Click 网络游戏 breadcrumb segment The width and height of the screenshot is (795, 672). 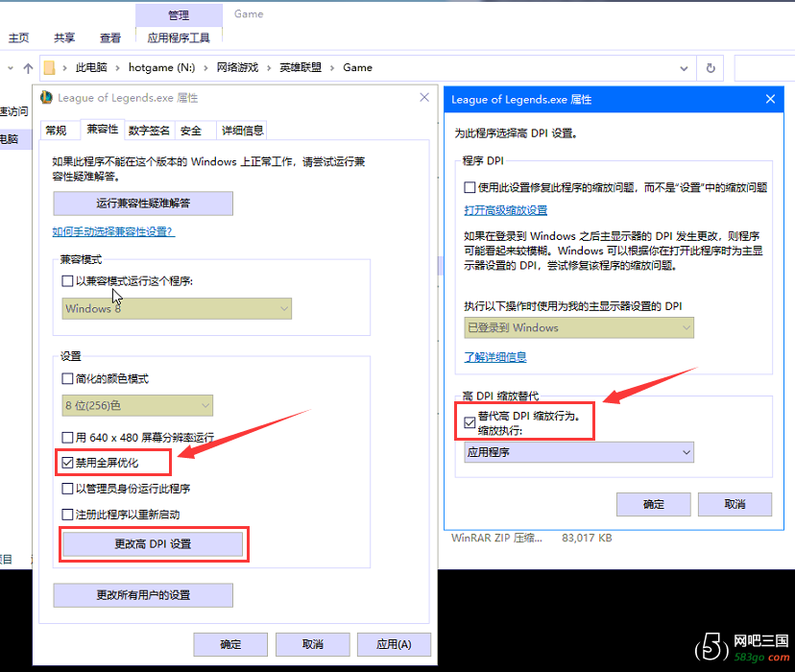click(237, 67)
